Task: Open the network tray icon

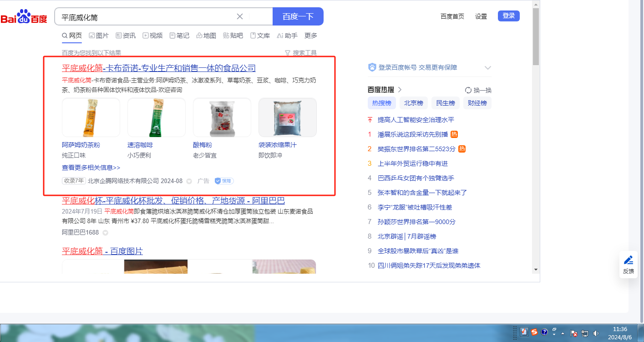Action: (x=585, y=333)
